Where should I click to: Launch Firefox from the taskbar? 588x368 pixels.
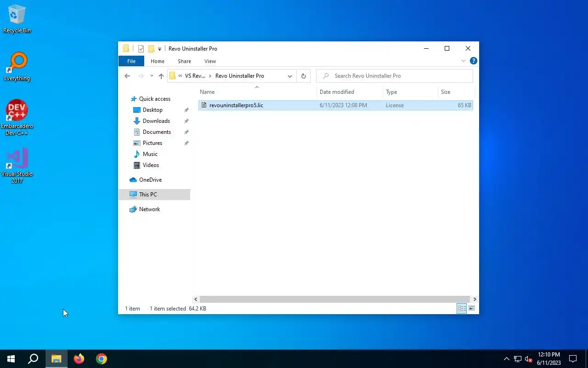coord(79,359)
